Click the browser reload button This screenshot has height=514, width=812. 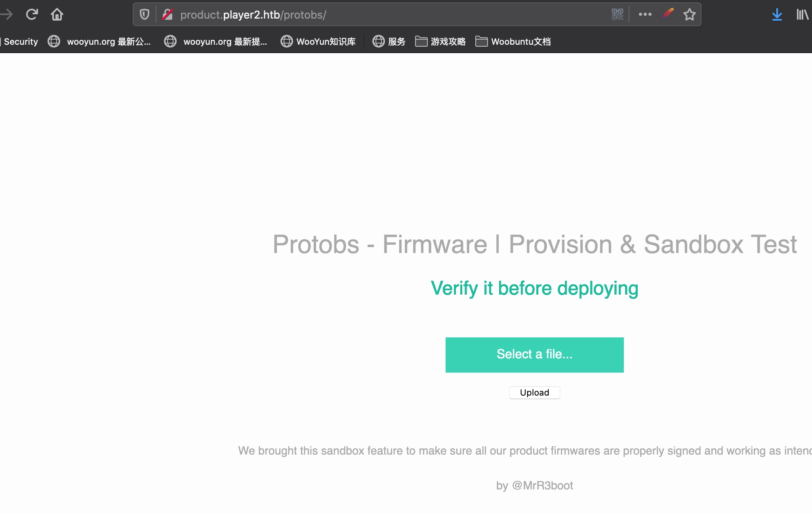(x=32, y=15)
